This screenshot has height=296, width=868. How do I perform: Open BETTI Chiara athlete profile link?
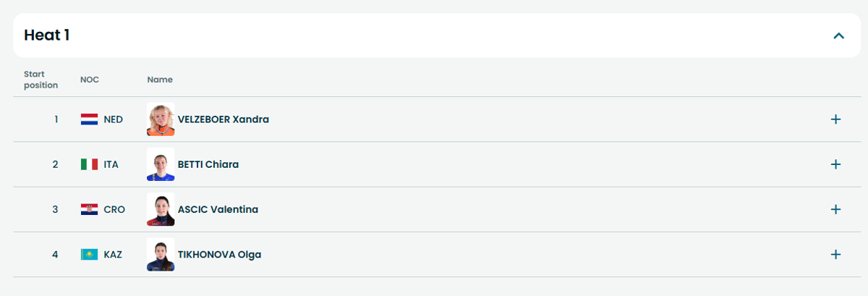(x=208, y=164)
